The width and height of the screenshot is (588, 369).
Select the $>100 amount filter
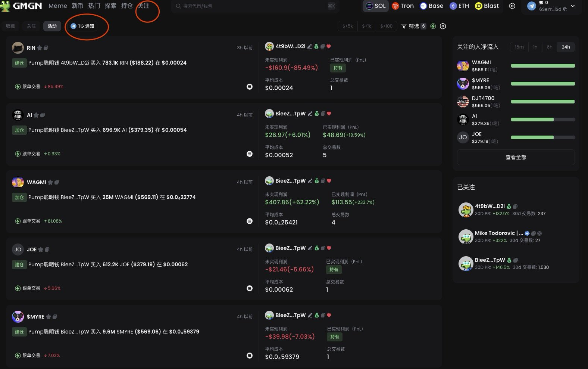click(x=386, y=26)
